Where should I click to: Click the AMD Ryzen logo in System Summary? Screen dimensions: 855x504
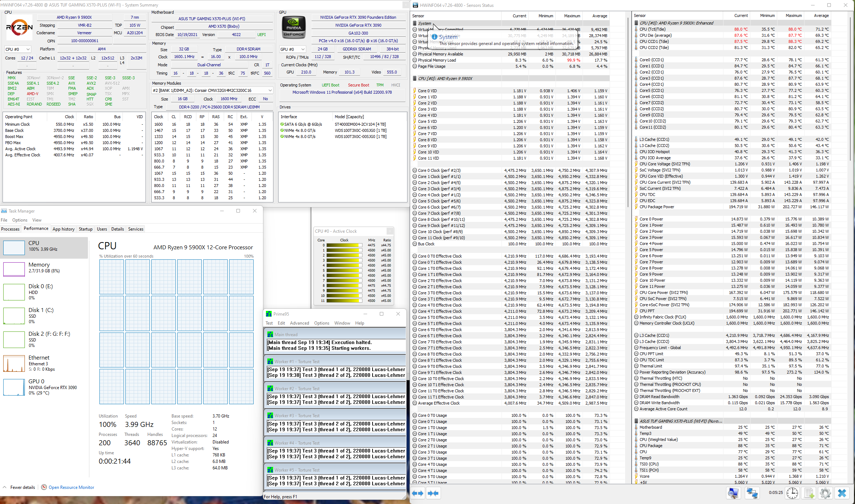point(19,27)
